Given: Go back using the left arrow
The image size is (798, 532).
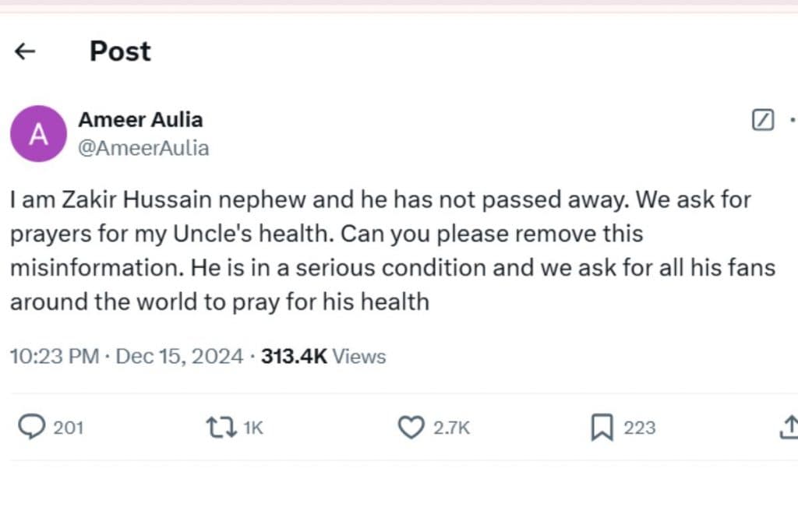Looking at the screenshot, I should (26, 51).
